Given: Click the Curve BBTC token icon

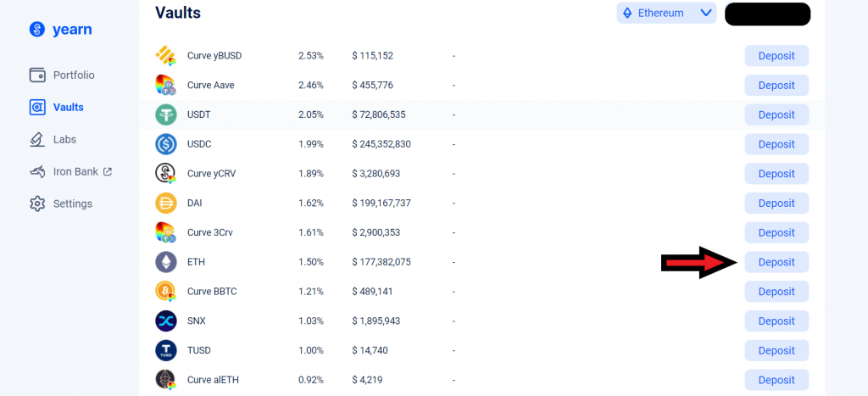Looking at the screenshot, I should (165, 292).
